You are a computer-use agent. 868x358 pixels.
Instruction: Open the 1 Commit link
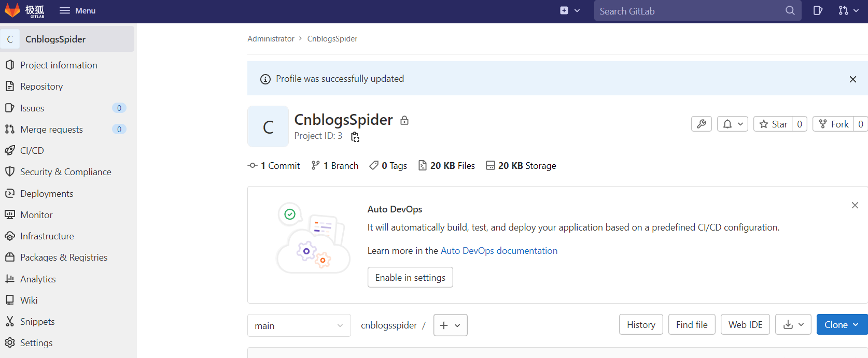(x=274, y=166)
